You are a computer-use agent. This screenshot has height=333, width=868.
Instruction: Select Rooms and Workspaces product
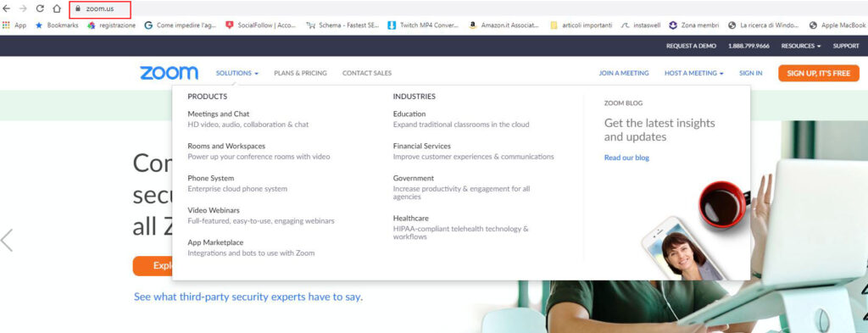pos(226,146)
